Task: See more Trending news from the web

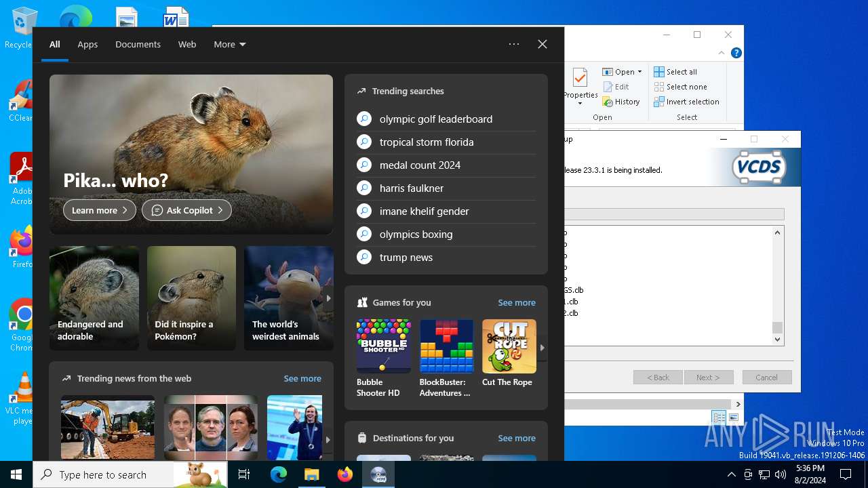Action: click(302, 378)
